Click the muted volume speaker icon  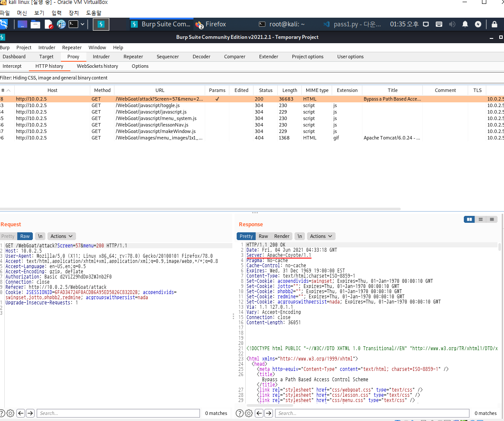[452, 24]
